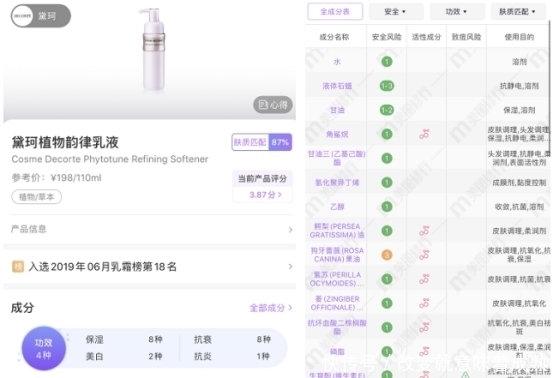
Task: Click the 致痘风险 column header
Action: click(466, 37)
